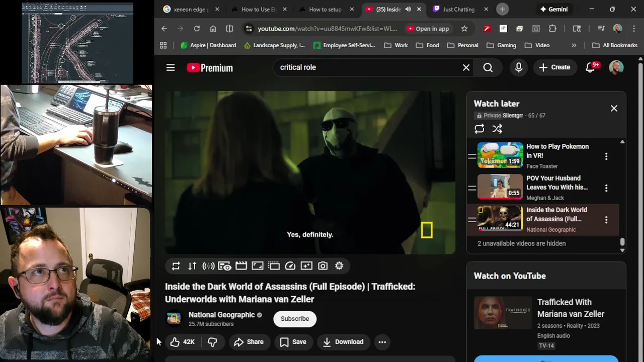Screen dimensions: 644x362
Task: Open Aspire Dashboard bookmark
Action: pos(208,45)
